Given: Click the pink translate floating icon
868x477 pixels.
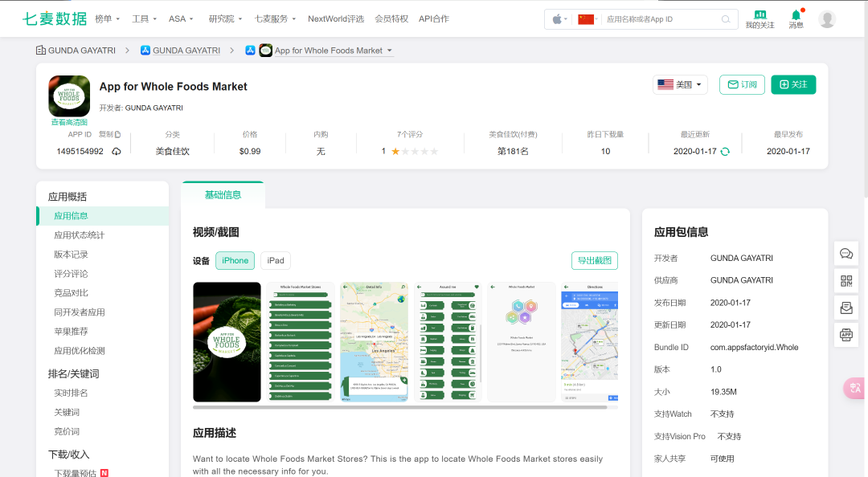Looking at the screenshot, I should click(854, 388).
